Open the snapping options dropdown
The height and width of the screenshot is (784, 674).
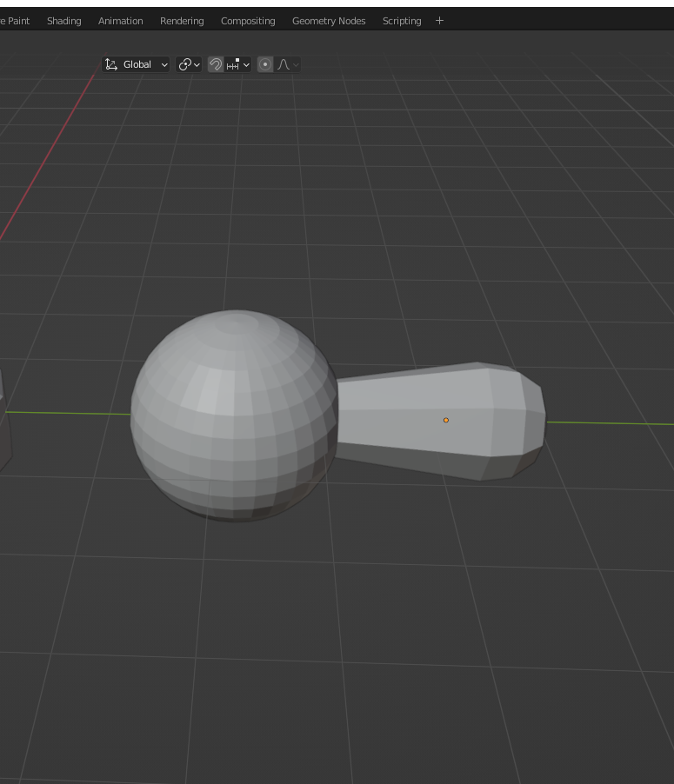point(237,64)
